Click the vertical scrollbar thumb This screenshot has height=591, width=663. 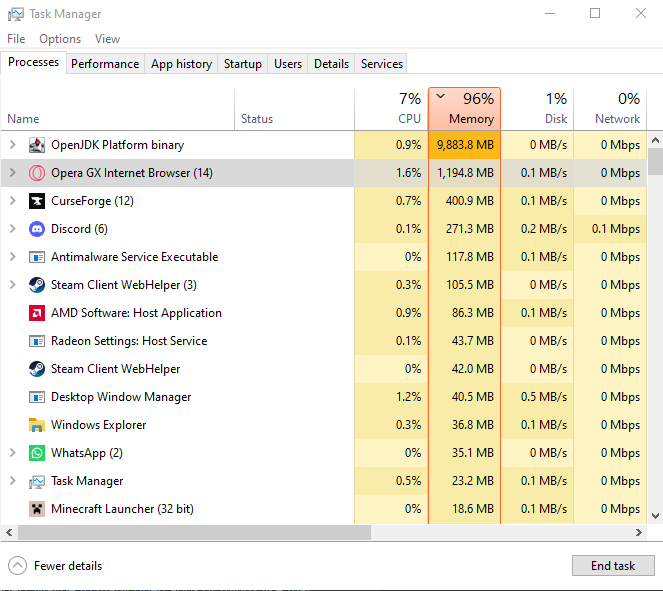coord(655,162)
